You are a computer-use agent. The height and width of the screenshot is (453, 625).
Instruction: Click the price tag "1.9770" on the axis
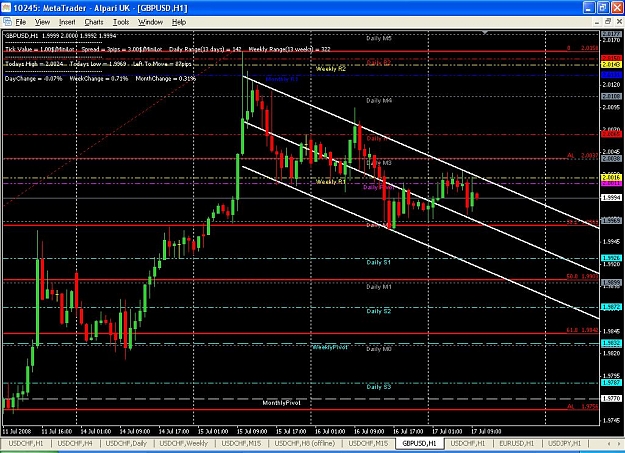(611, 398)
